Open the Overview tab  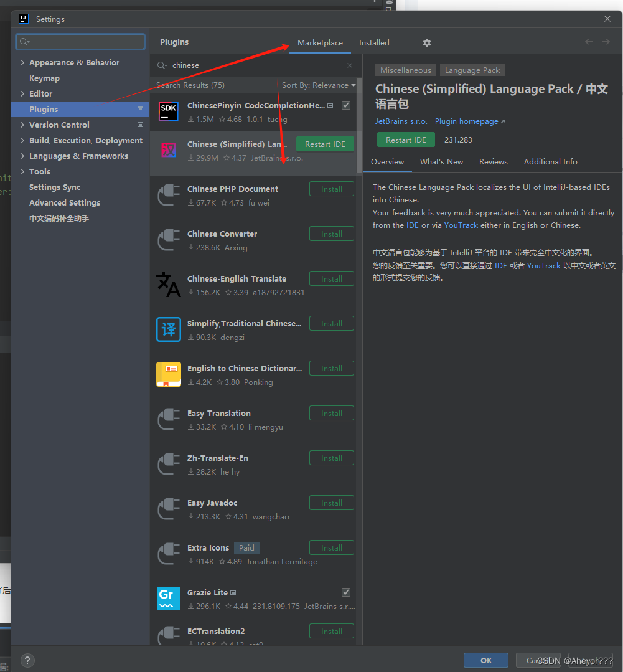[387, 161]
